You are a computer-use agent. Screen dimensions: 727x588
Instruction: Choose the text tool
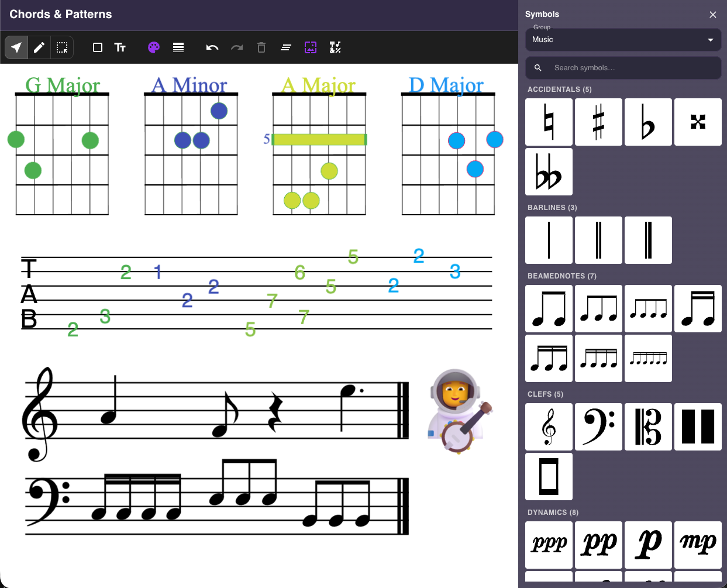point(120,47)
